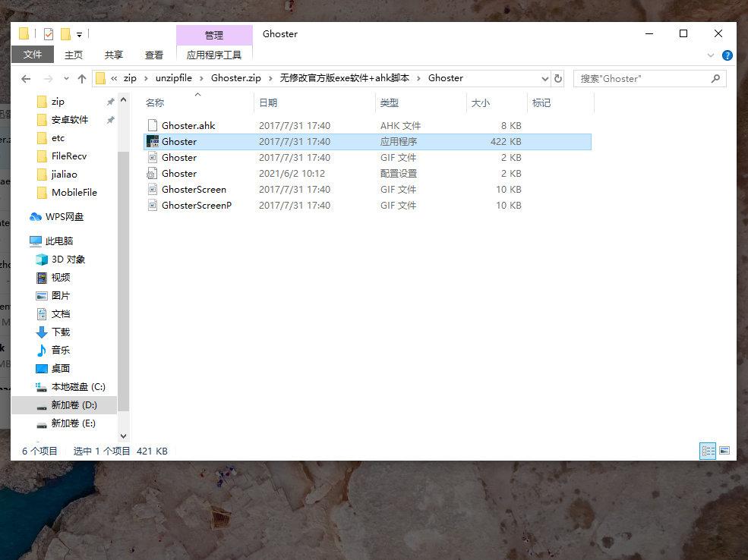Open 桌面 desktop folder
Viewport: 748px width, 560px height.
pos(61,369)
